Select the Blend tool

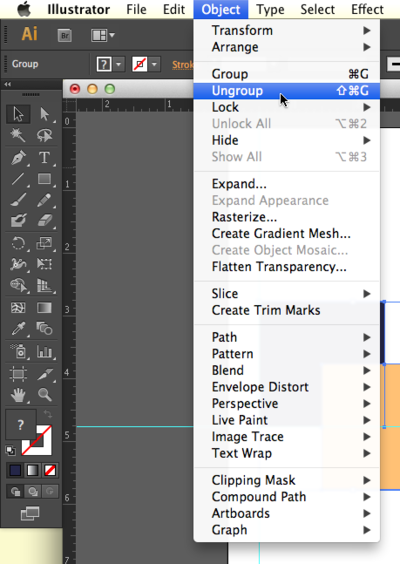[44, 329]
